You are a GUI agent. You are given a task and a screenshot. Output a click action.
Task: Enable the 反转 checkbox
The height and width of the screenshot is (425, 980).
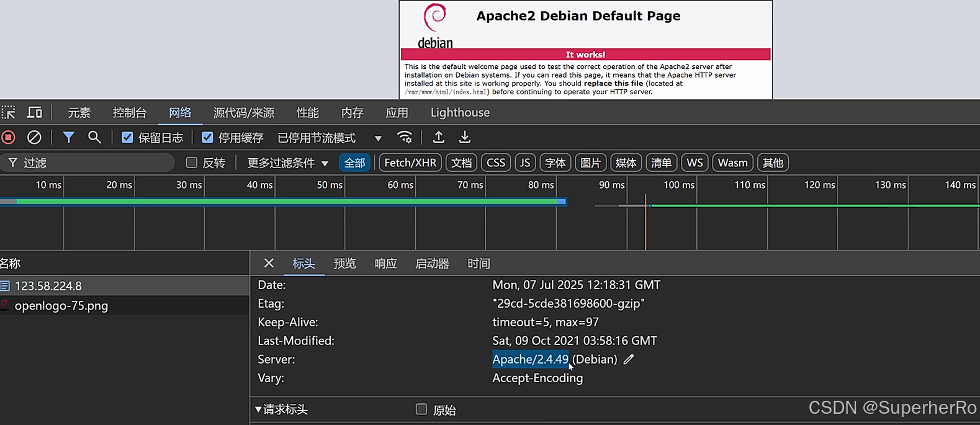pyautogui.click(x=192, y=163)
